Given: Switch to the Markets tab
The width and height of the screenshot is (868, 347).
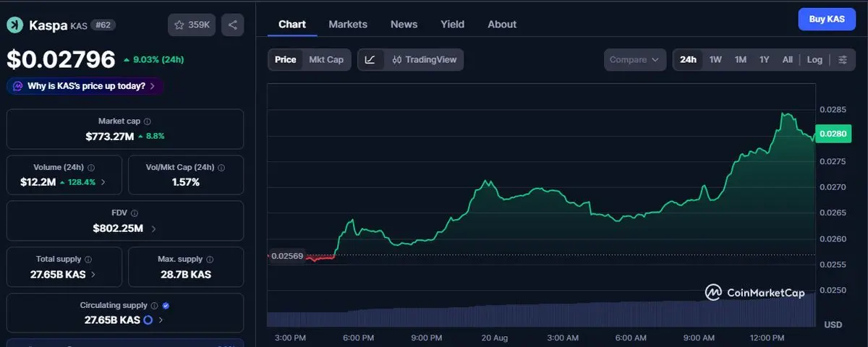Looking at the screenshot, I should (348, 24).
